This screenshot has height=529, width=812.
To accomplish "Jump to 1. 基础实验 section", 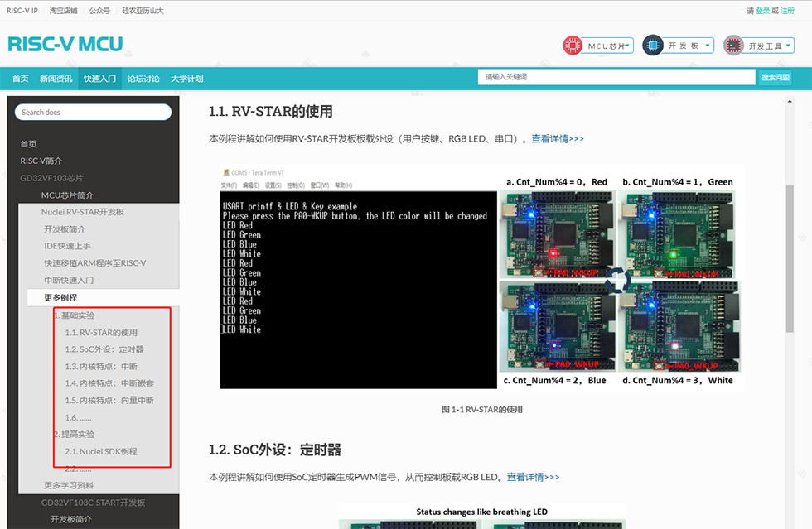I will pyautogui.click(x=74, y=315).
